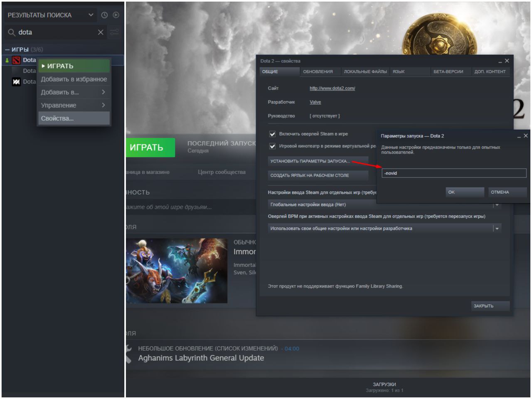The height and width of the screenshot is (399, 532).
Task: Open the Dota 2 heroes artwork thumbnail
Action: (177, 271)
